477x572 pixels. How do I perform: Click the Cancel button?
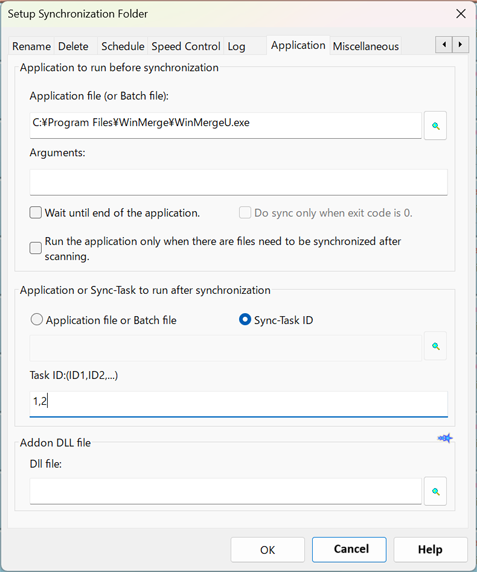click(x=349, y=549)
